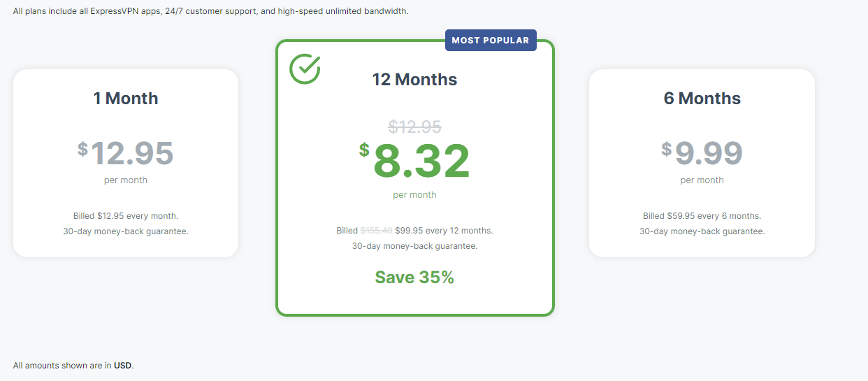This screenshot has height=381, width=868.
Task: Click the bold USD currency label
Action: pyautogui.click(x=122, y=366)
